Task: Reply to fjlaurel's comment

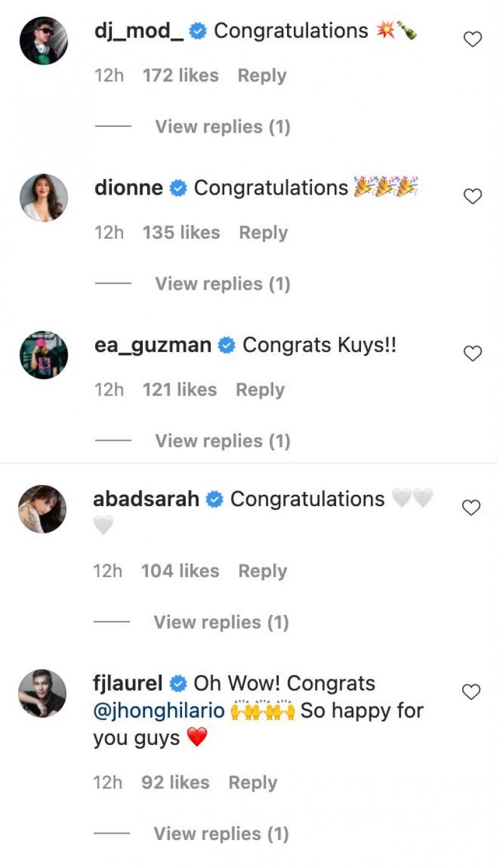Action: 253,783
